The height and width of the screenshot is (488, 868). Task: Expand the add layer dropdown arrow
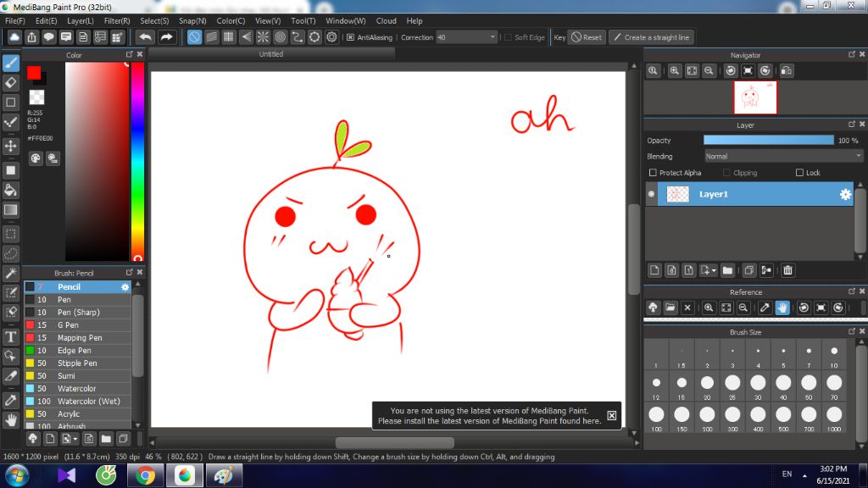pos(714,270)
